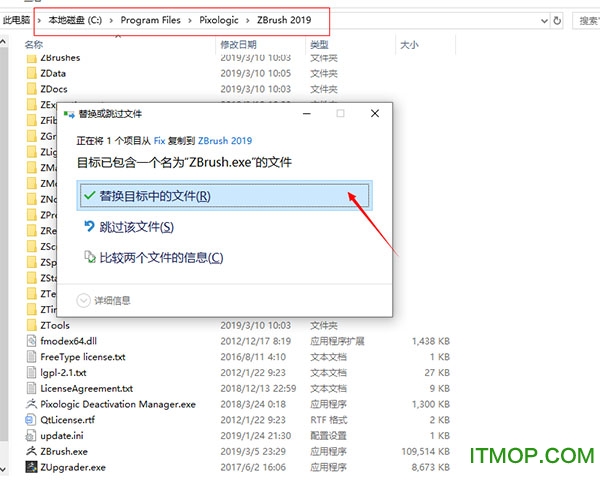Click the copy dialog title icon

click(x=69, y=114)
